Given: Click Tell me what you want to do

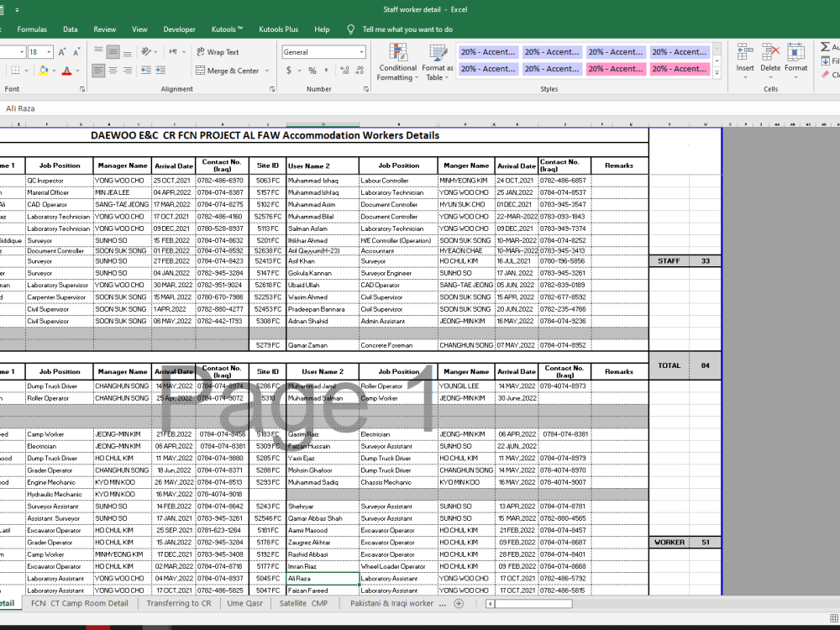Looking at the screenshot, I should point(407,29).
